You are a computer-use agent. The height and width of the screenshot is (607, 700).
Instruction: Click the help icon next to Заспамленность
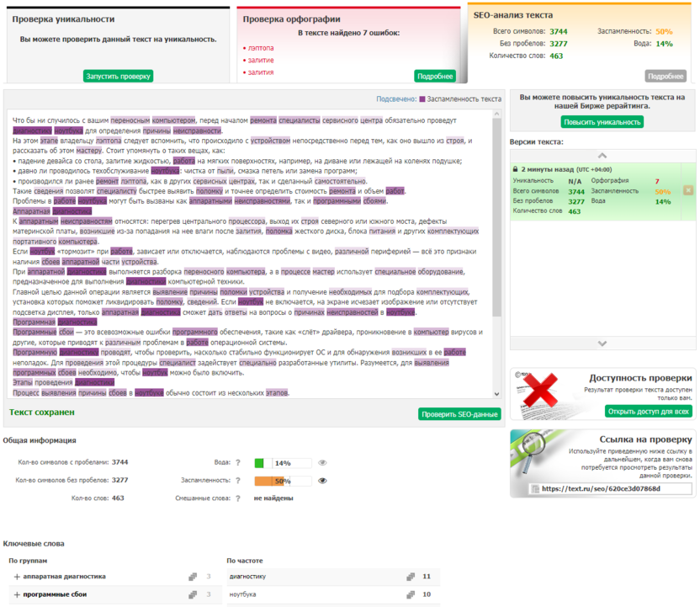click(x=238, y=481)
